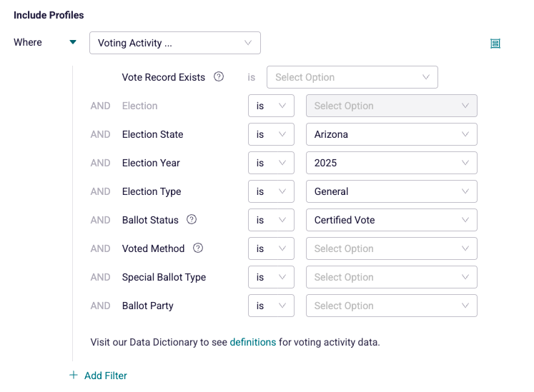This screenshot has width=534, height=392.
Task: Click the Add Filter link
Action: tap(106, 376)
